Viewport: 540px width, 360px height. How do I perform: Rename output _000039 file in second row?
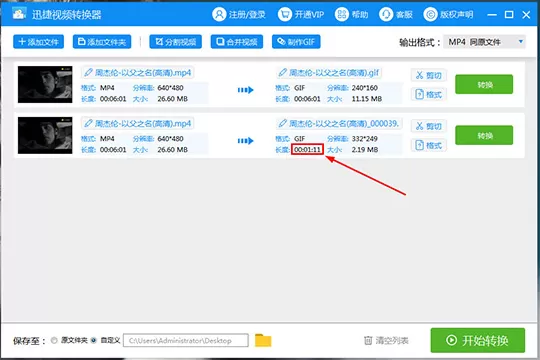tap(283, 123)
